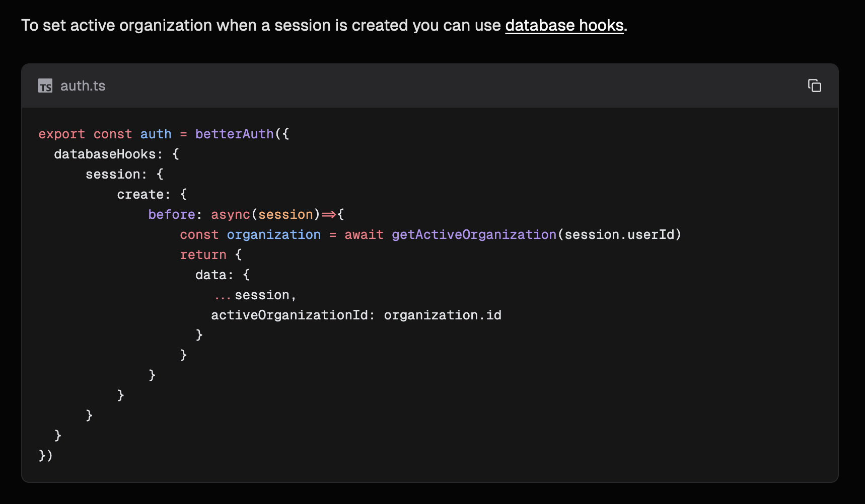Click the copy code icon
Screen dimensions: 865x504
click(814, 86)
